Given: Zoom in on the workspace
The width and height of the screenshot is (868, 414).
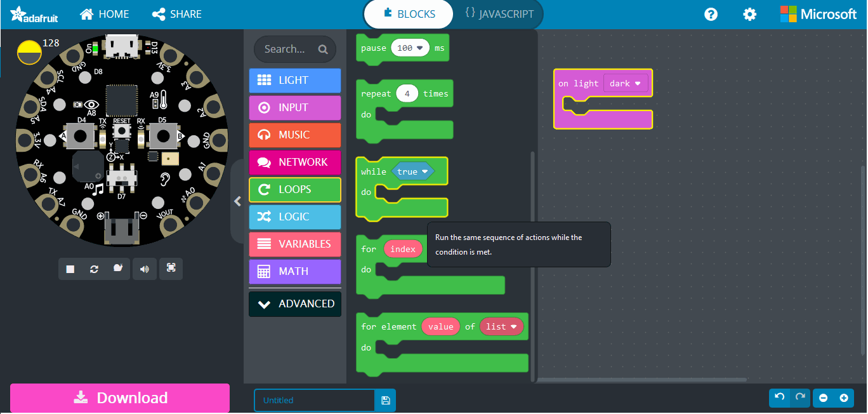Looking at the screenshot, I should [844, 398].
